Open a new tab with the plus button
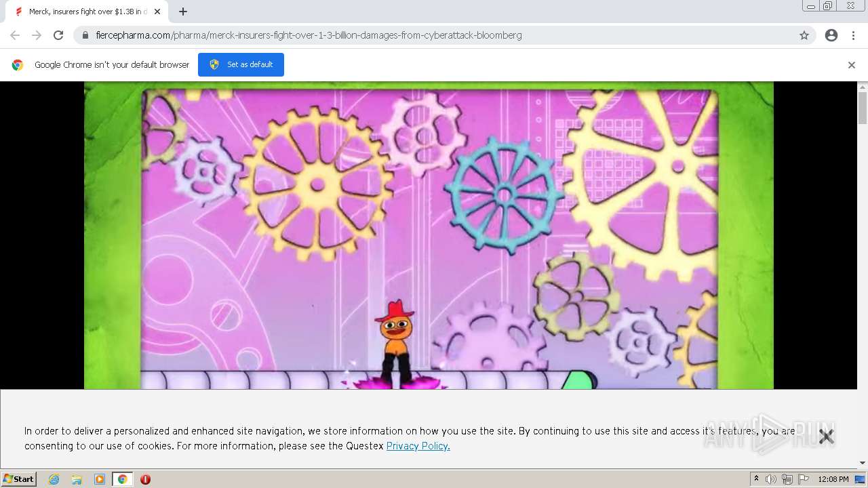This screenshot has width=868, height=488. point(183,12)
